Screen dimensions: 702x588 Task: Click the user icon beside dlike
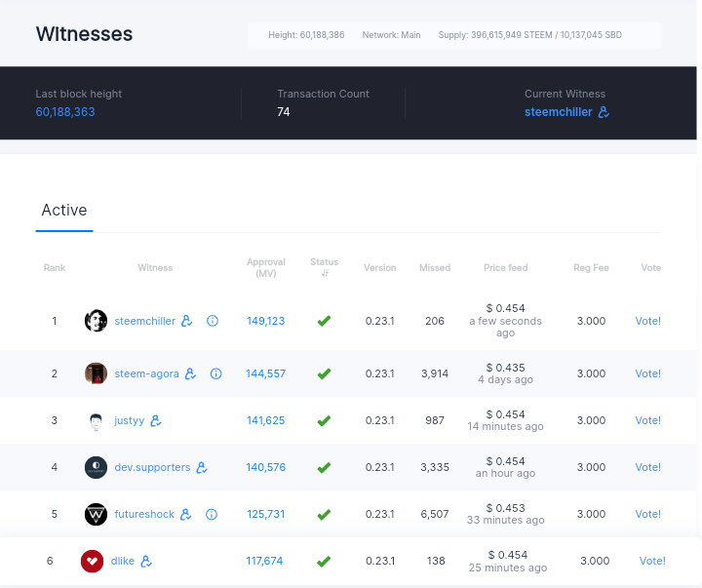[x=146, y=561]
